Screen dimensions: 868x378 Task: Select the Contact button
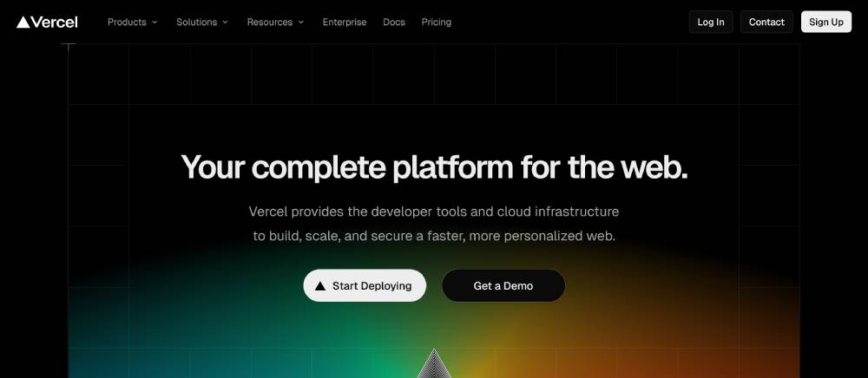(766, 22)
